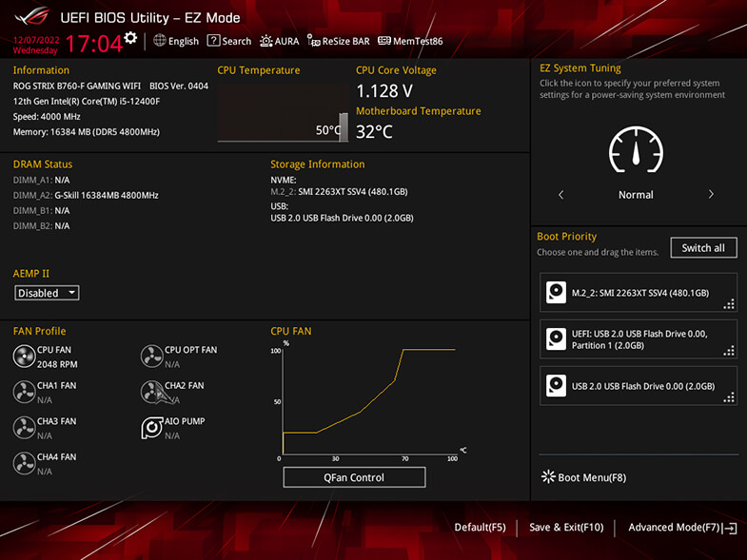Click storage USB 2.0 USB Flash Drive line

342,218
